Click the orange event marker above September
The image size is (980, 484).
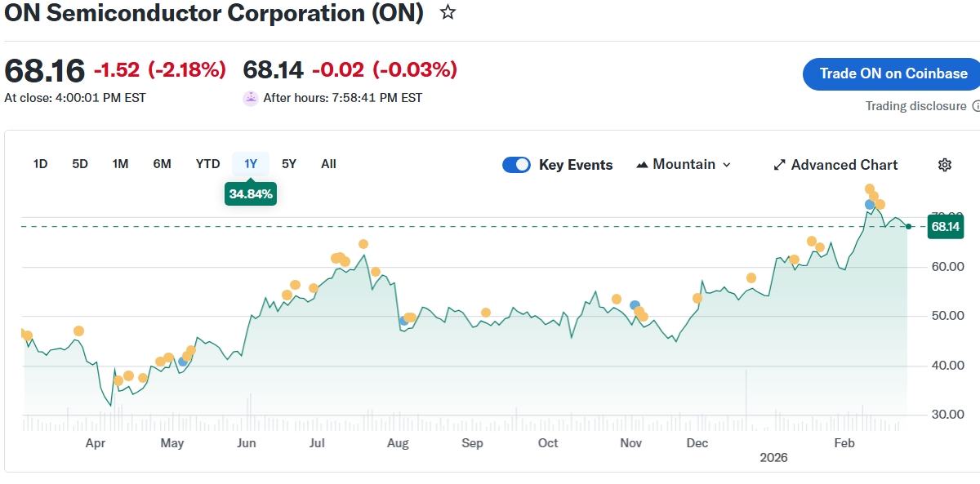(486, 313)
